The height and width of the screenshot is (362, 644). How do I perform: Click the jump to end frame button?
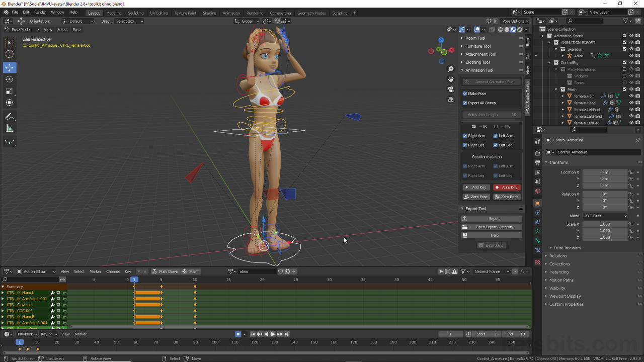click(x=287, y=334)
